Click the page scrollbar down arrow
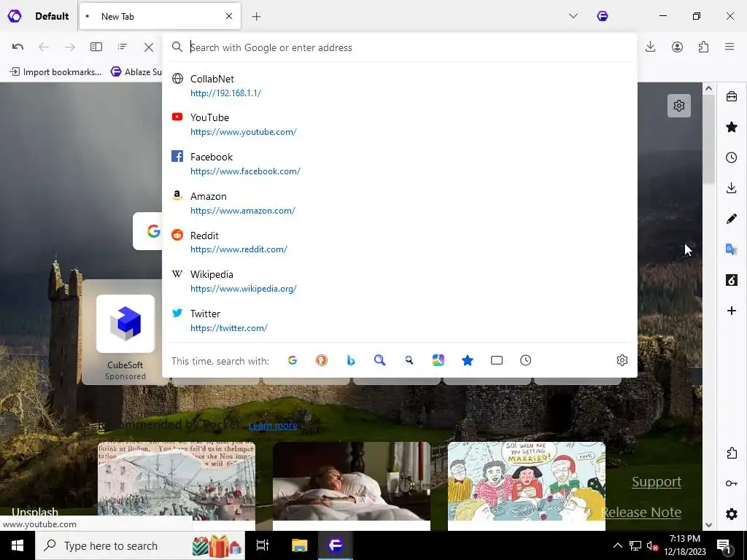Viewport: 747px width, 560px height. 708,524
